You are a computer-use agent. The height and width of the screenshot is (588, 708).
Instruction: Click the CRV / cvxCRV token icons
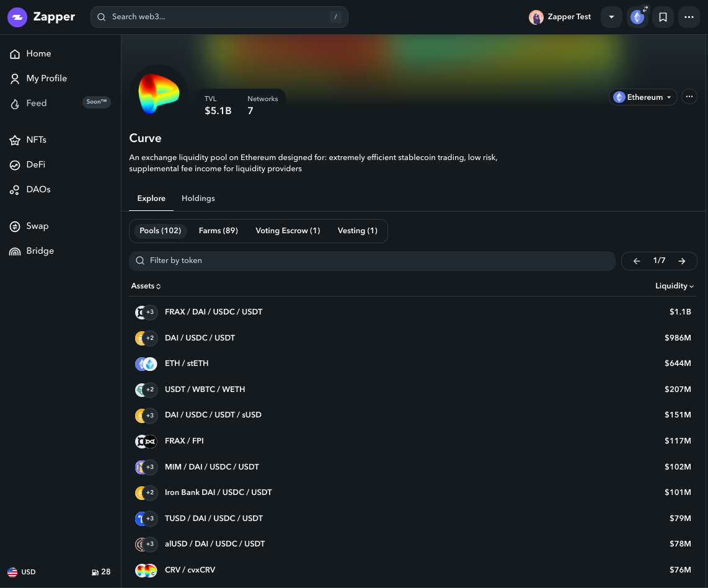[x=146, y=571]
